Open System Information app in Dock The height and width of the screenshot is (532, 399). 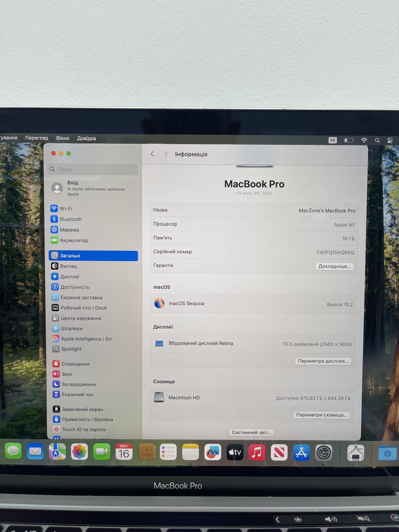click(x=356, y=453)
